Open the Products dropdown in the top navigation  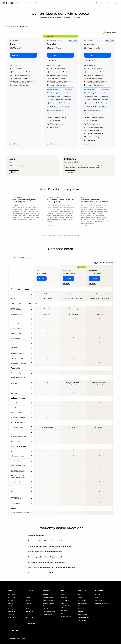(x=21, y=3)
